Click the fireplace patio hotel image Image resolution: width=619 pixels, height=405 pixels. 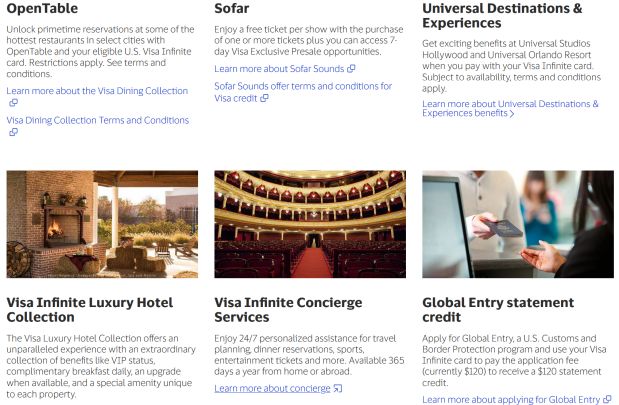point(102,224)
